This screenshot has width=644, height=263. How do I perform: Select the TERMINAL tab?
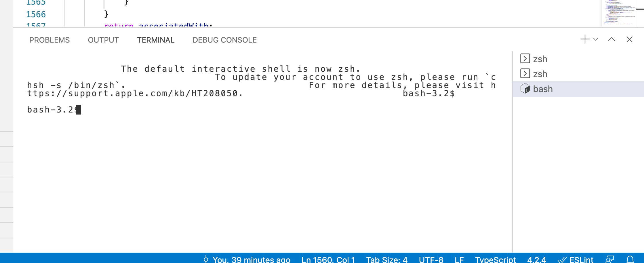[156, 40]
